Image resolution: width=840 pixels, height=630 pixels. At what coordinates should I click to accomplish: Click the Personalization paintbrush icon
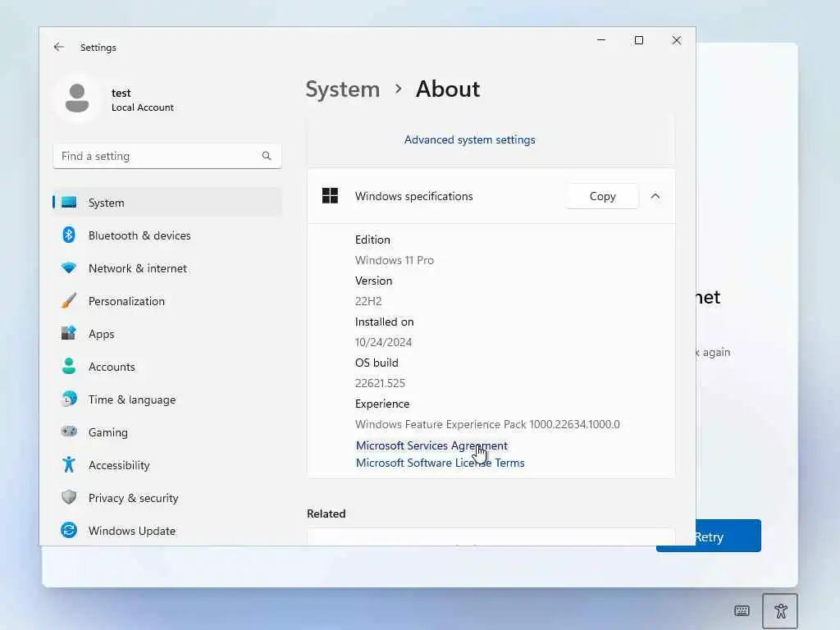[69, 300]
